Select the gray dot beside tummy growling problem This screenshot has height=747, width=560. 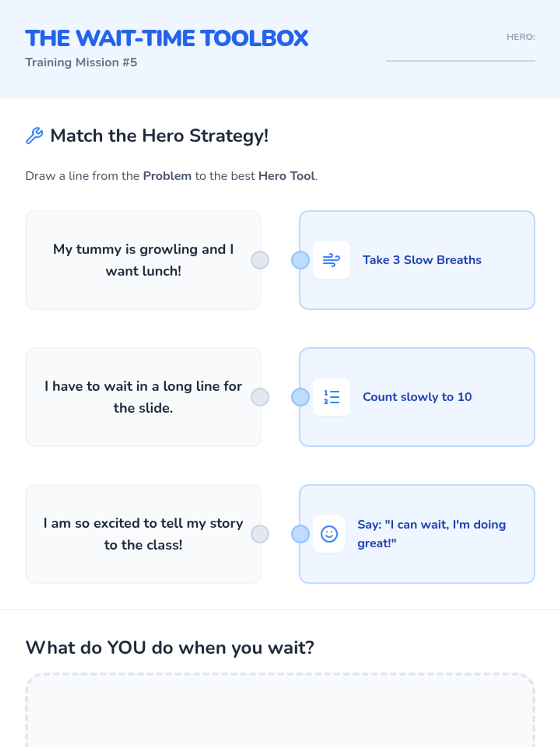[260, 260]
